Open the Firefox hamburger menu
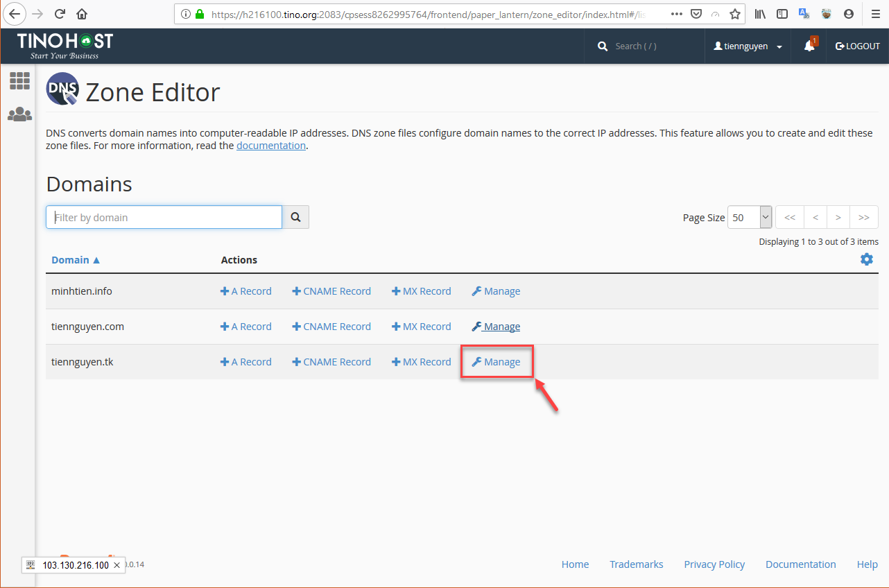889x588 pixels. (876, 14)
